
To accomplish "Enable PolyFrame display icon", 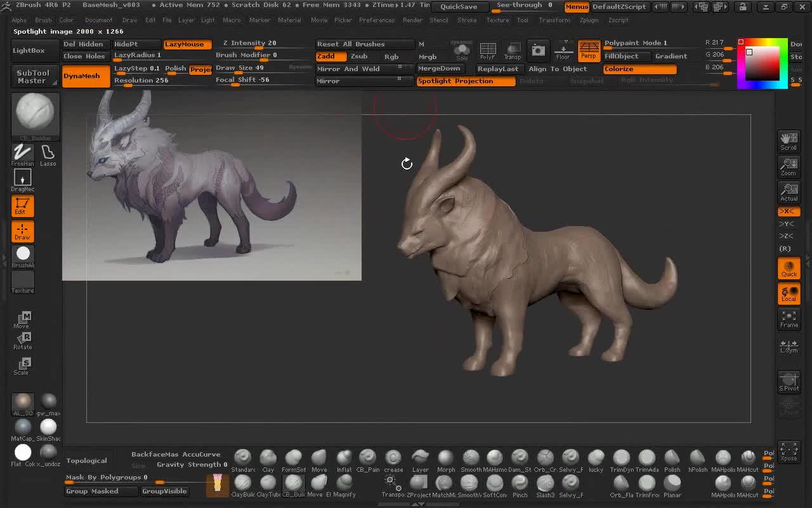I will [x=487, y=50].
